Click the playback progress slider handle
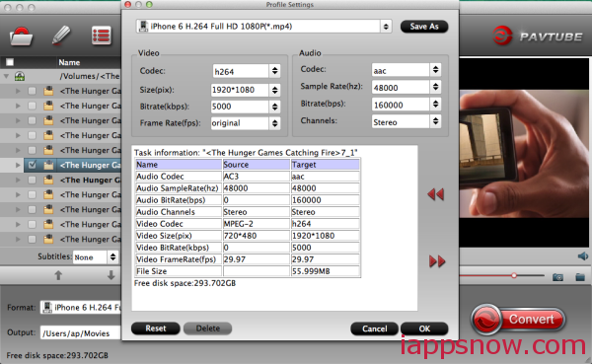The image size is (592, 364). pos(514,275)
